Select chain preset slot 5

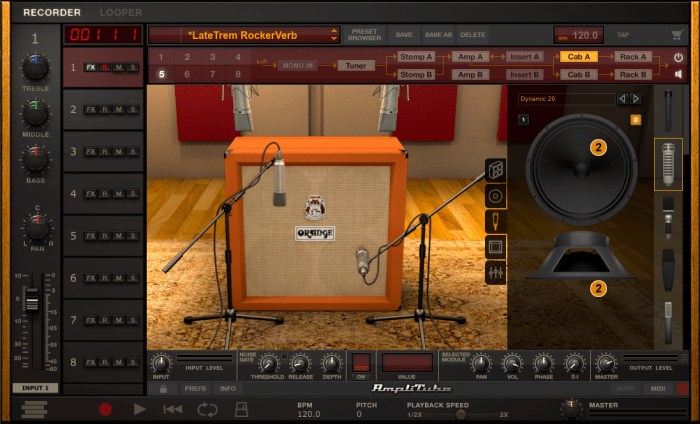pos(162,75)
